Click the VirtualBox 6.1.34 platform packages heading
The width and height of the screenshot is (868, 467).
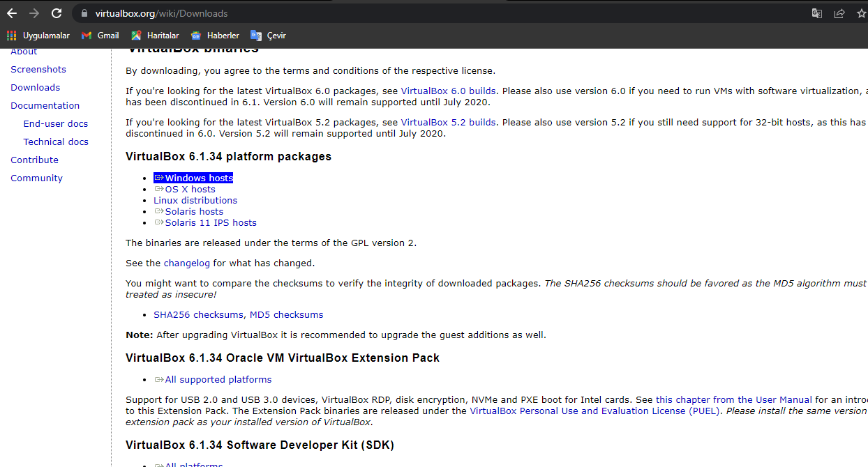[228, 156]
